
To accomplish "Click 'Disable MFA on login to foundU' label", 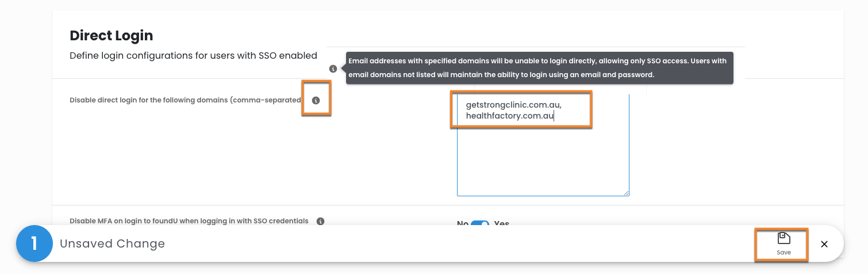I will (189, 221).
